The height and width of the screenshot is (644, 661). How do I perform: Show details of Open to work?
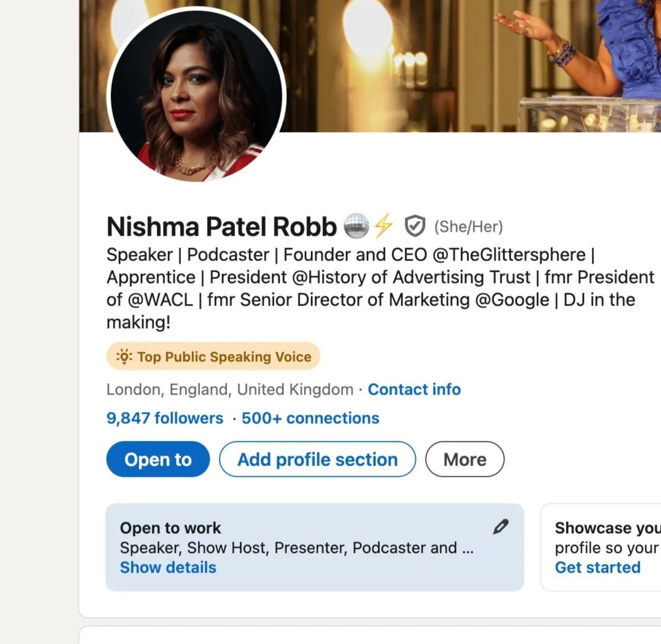168,567
